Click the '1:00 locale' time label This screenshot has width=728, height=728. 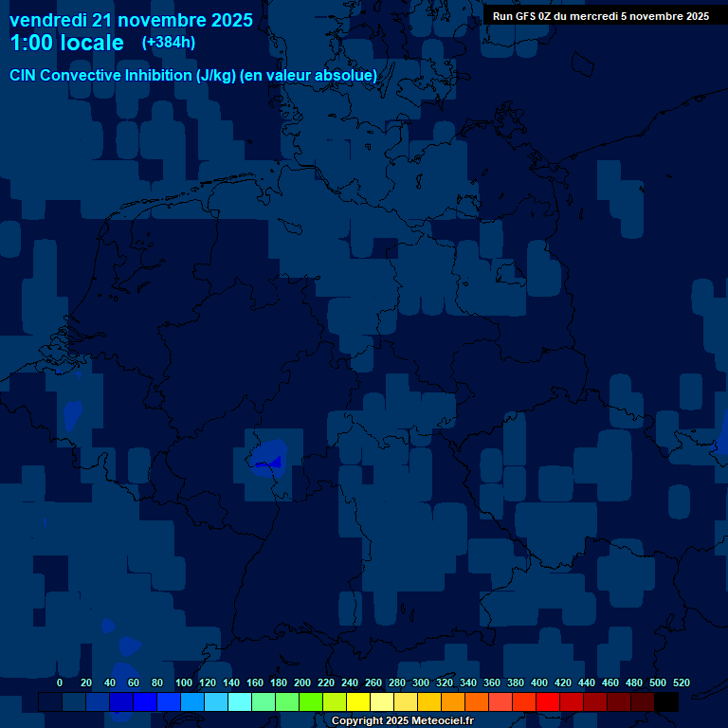pos(67,43)
